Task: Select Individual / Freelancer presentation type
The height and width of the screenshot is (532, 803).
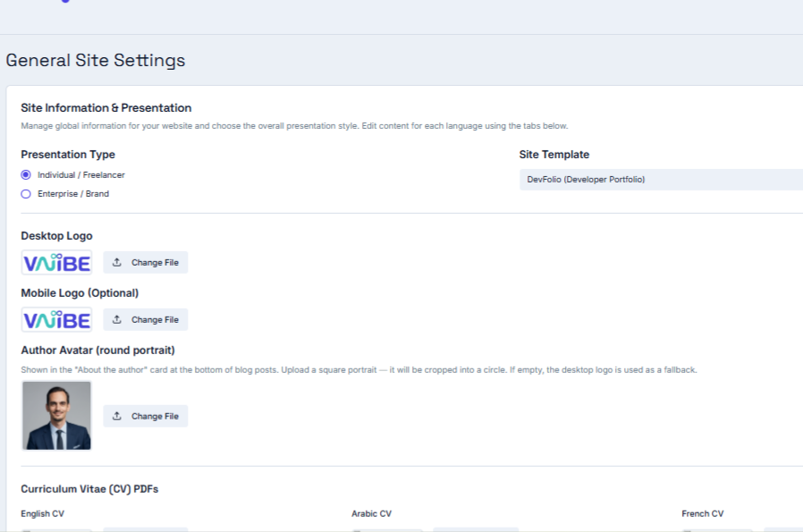Action: click(26, 175)
